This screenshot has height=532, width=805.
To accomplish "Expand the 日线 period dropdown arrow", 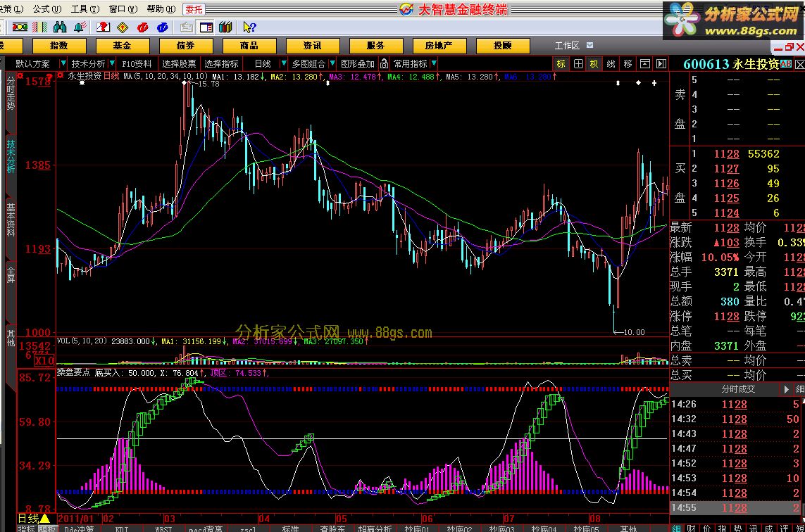I will click(283, 63).
